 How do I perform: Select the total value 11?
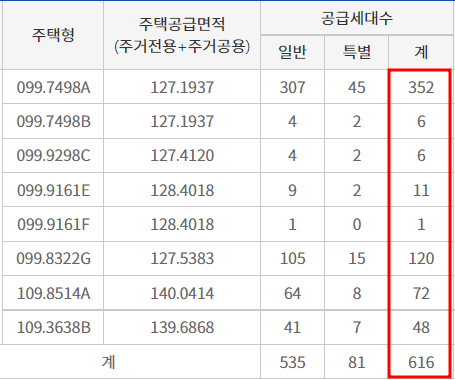[421, 191]
